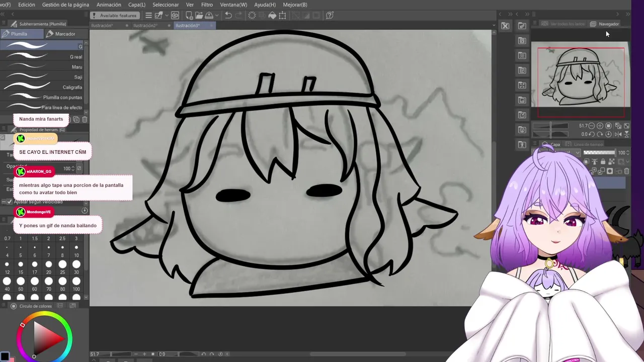
Task: Click the Navigator zoom in plus icon
Action: click(x=600, y=126)
